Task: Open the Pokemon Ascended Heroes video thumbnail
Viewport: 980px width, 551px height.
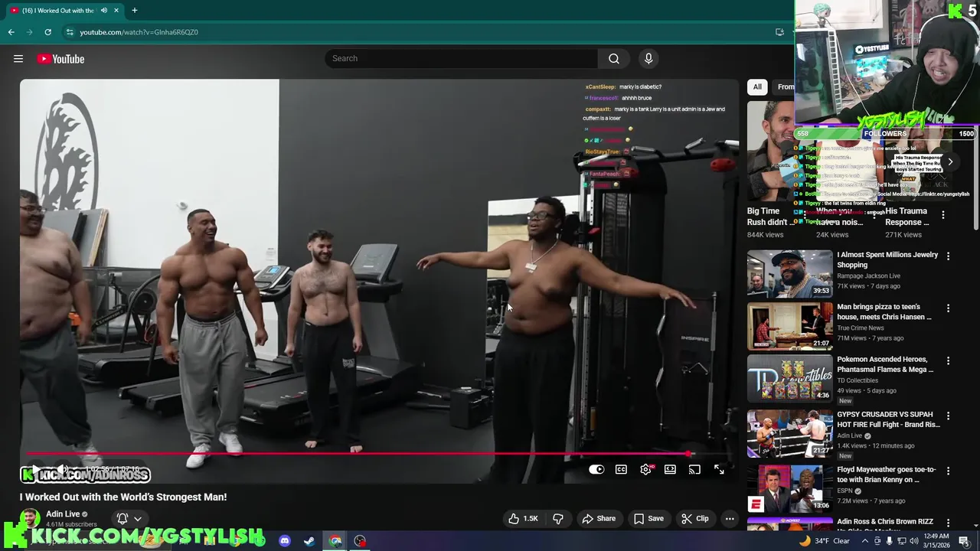Action: coord(789,378)
